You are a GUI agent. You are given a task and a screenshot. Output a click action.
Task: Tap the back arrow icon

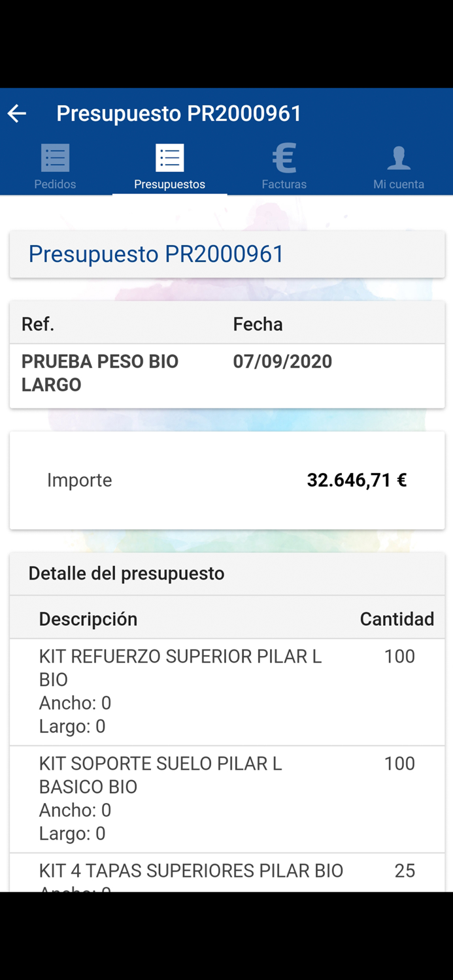coord(17,114)
